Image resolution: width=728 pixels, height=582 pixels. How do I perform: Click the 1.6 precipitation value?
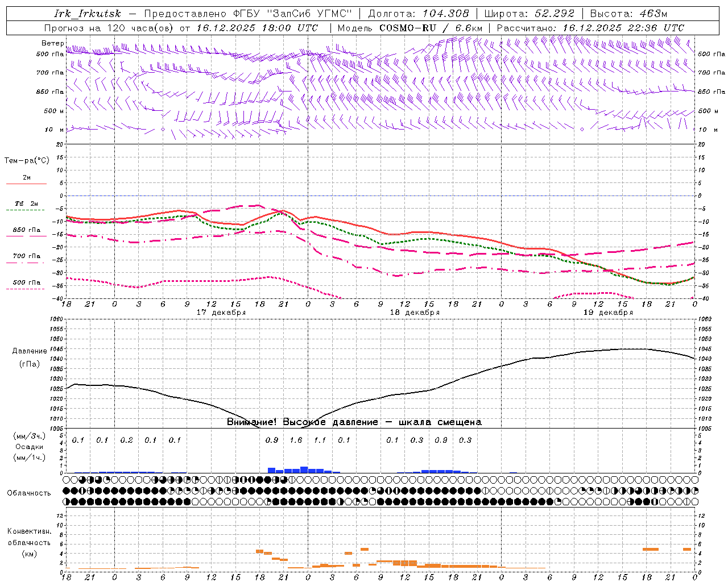[x=296, y=440]
